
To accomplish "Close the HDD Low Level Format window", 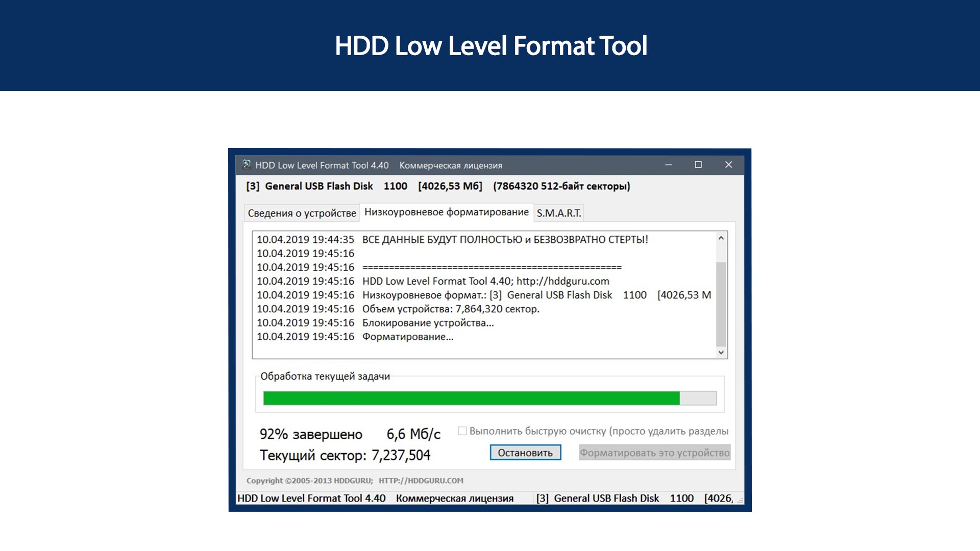I will (x=728, y=165).
